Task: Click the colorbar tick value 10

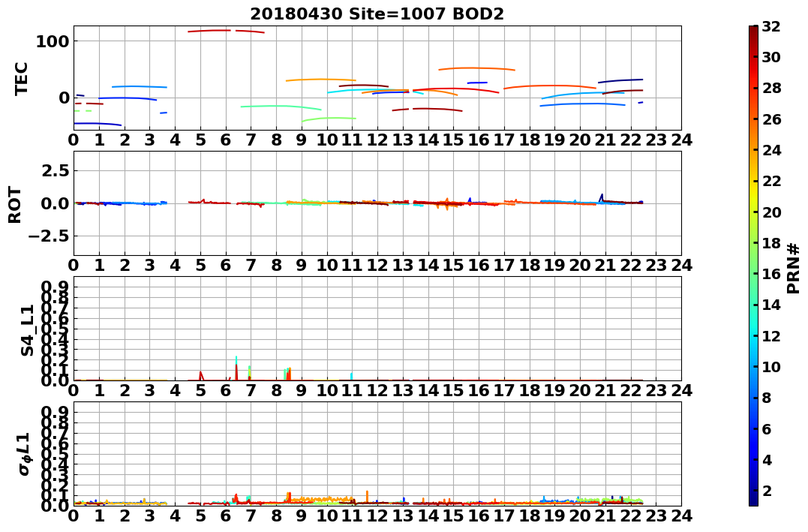Action: point(771,366)
